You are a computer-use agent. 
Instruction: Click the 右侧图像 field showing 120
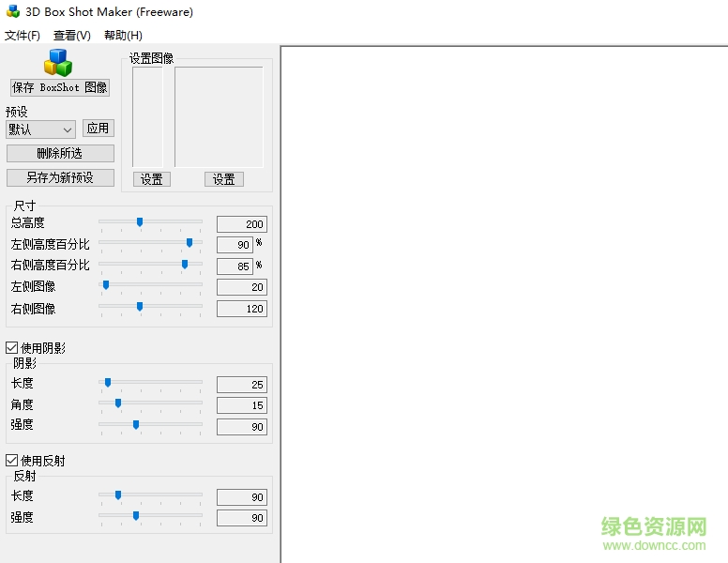pos(242,309)
